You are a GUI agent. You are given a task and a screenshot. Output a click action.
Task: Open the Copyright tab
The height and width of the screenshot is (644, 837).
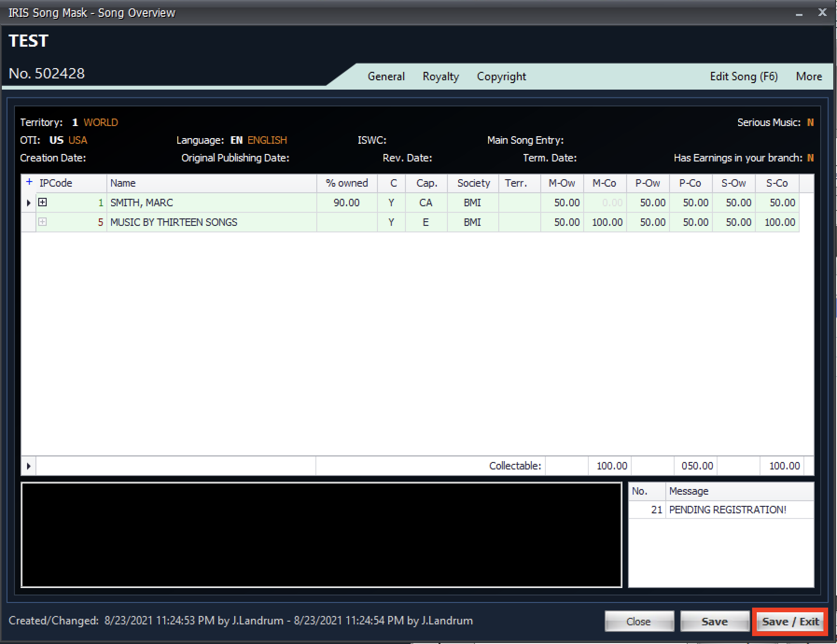pos(501,77)
